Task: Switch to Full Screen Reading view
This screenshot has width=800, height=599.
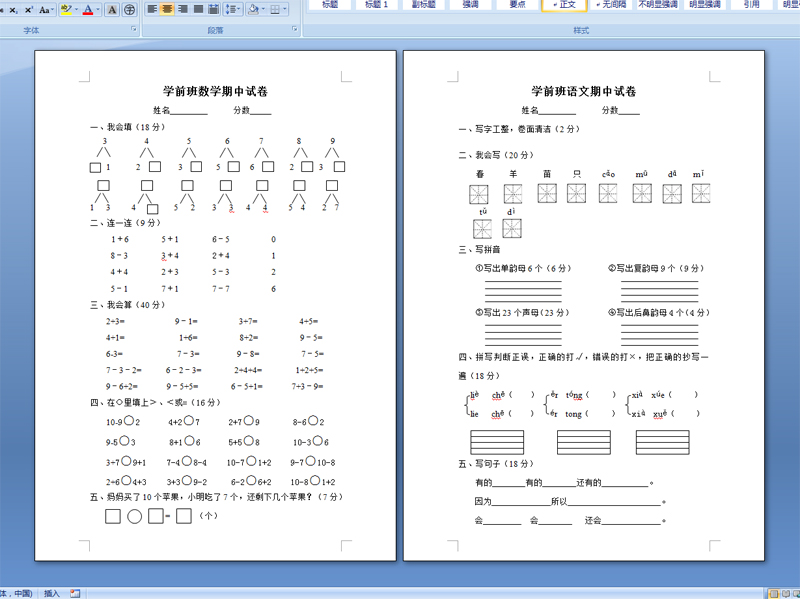Action: (785, 593)
